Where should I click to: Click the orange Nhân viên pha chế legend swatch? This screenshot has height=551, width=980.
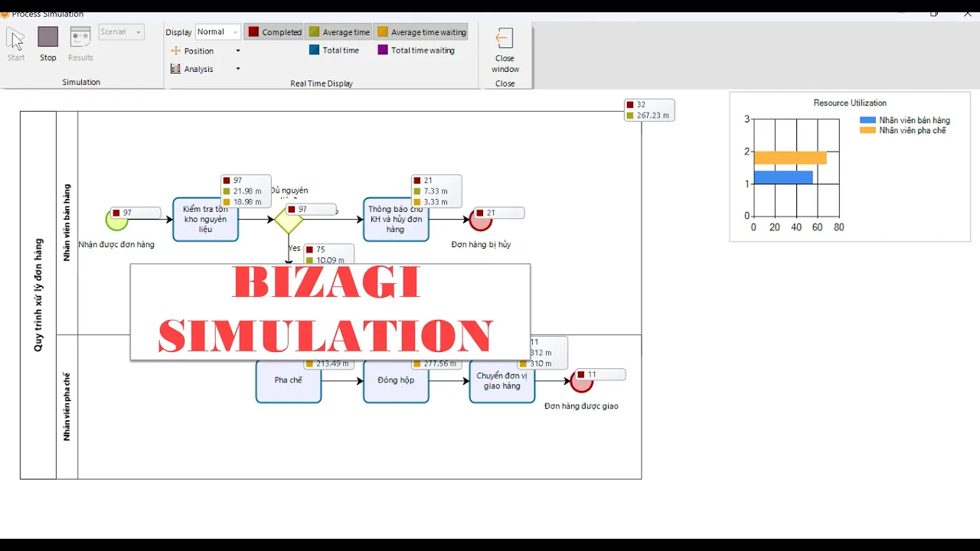(867, 130)
